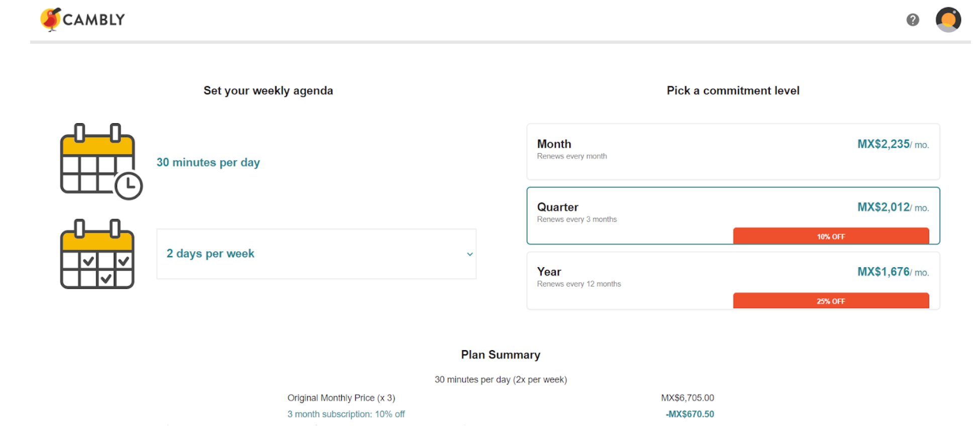Select the Month commitment plan
Viewport: 980px width, 440px height.
coord(733,152)
